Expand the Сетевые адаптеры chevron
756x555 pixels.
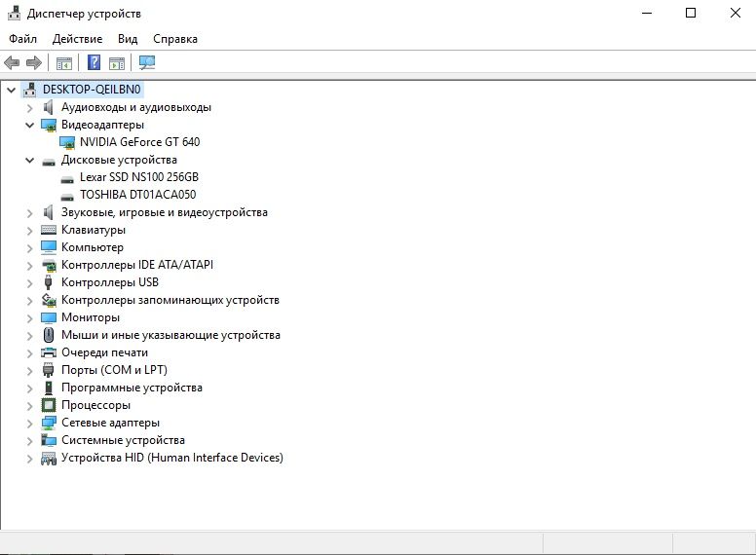pos(30,424)
